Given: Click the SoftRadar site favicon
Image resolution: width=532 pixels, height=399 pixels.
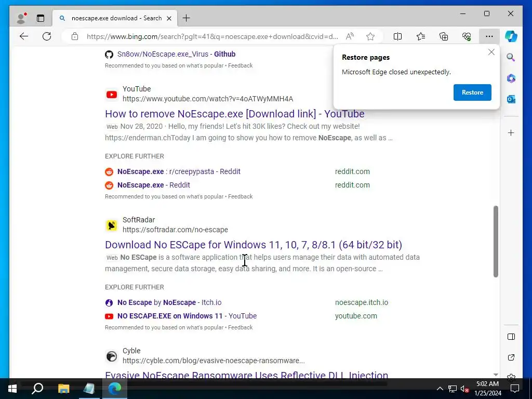Looking at the screenshot, I should pos(111,225).
